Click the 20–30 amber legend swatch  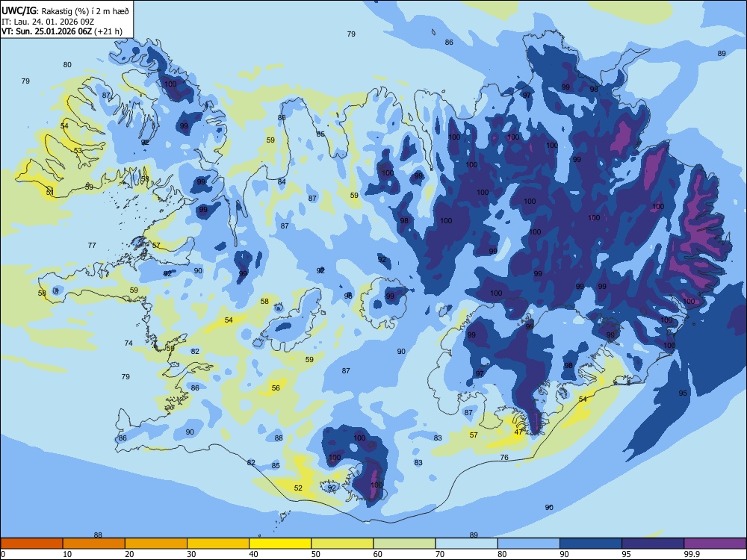click(x=156, y=544)
